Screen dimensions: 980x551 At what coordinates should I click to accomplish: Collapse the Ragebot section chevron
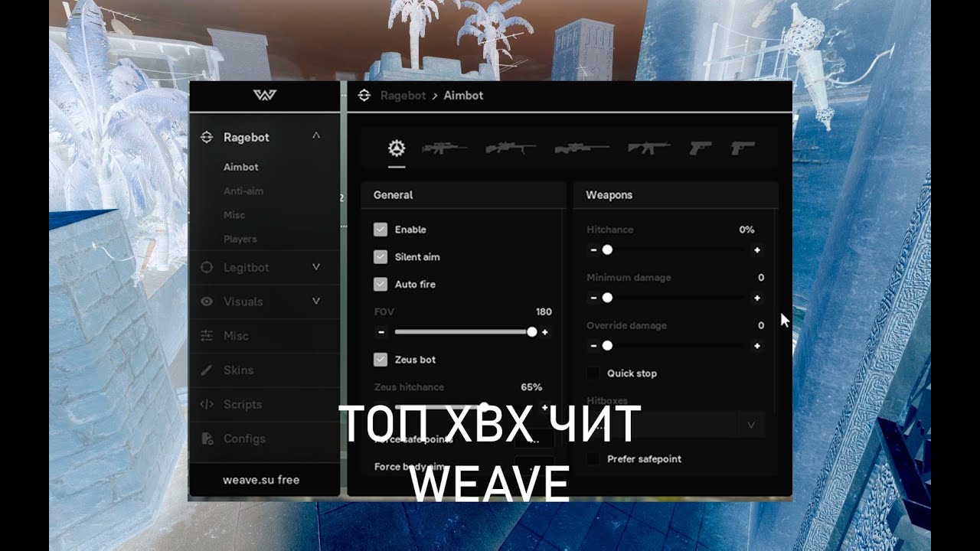pos(316,136)
